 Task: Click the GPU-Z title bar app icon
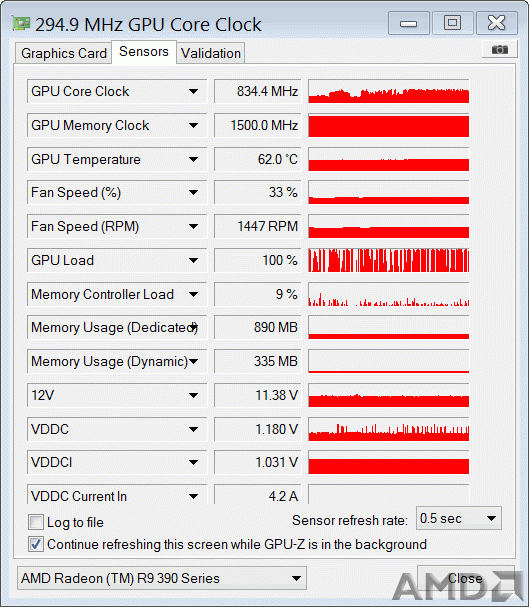(x=21, y=24)
